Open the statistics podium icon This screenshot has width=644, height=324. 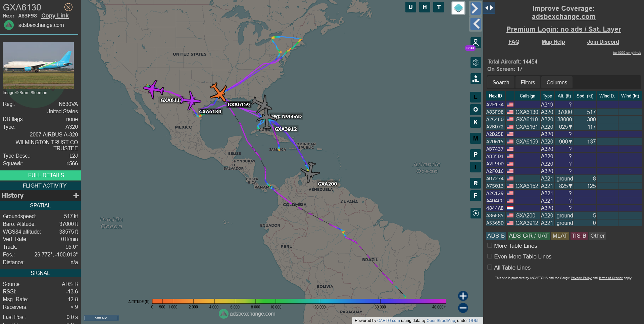[476, 79]
